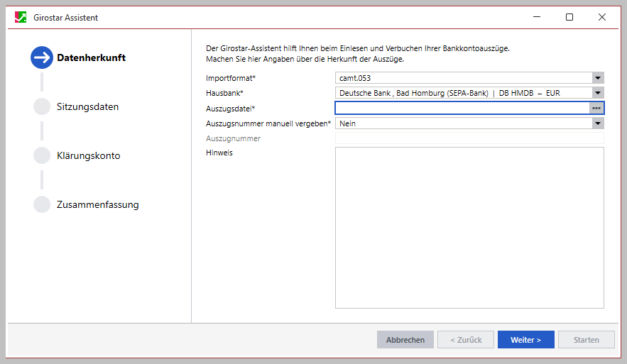Screen dimensions: 627x364
Task: Expand Auszugsnummer manuell vergeben dropdown
Action: (597, 123)
